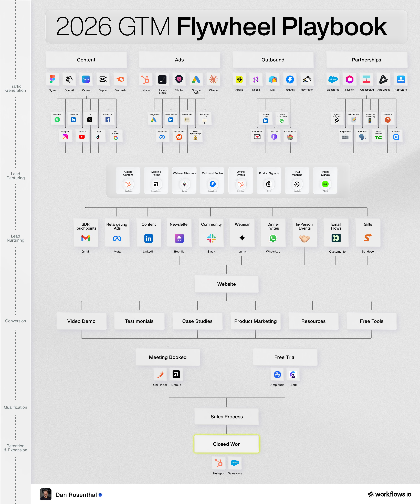Viewport: 420px width, 504px height.
Task: Click the Customer.io icon under Email Flows
Action: tap(336, 238)
